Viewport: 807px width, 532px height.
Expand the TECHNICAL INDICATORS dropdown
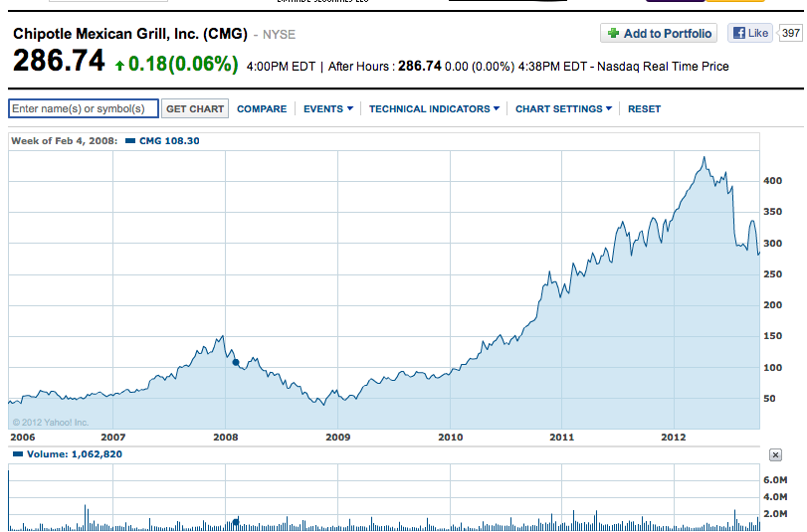coord(434,109)
